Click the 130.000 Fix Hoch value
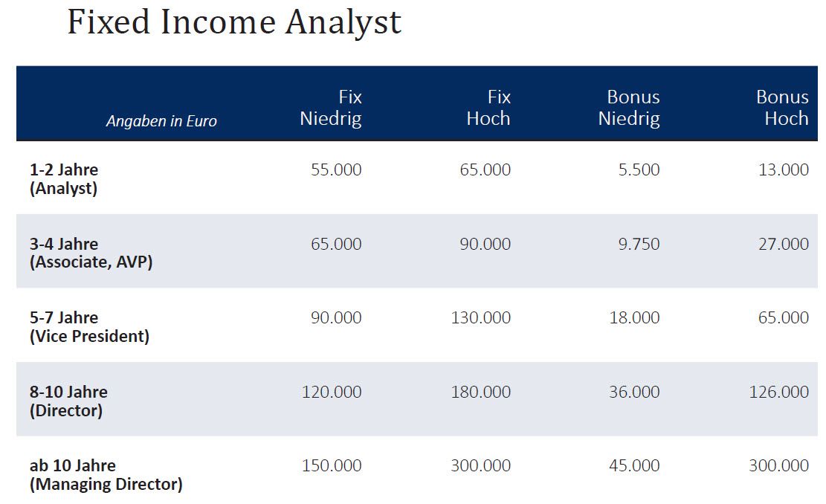Viewport: 826px width, 504px height. (x=481, y=317)
